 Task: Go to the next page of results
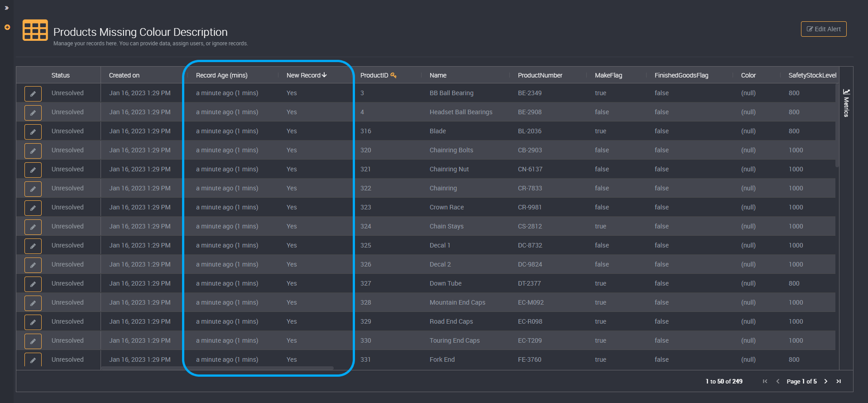826,381
